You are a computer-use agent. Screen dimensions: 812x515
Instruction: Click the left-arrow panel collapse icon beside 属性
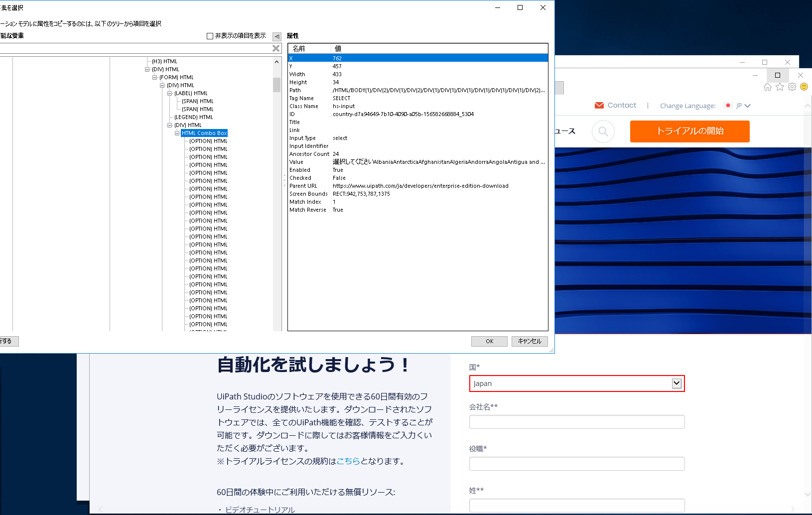click(277, 36)
